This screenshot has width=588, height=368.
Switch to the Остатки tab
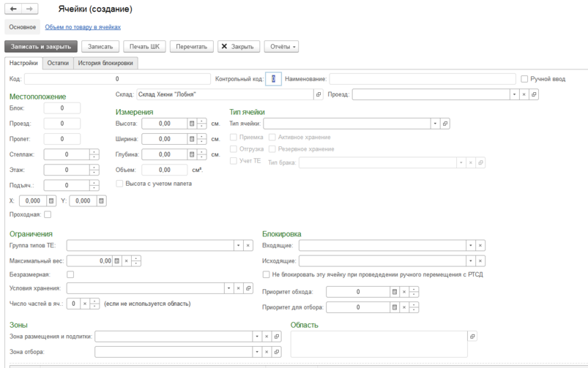click(x=58, y=64)
